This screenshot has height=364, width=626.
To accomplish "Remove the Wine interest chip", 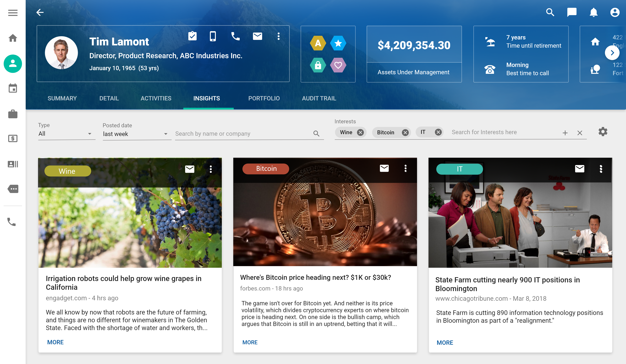I will tap(360, 132).
